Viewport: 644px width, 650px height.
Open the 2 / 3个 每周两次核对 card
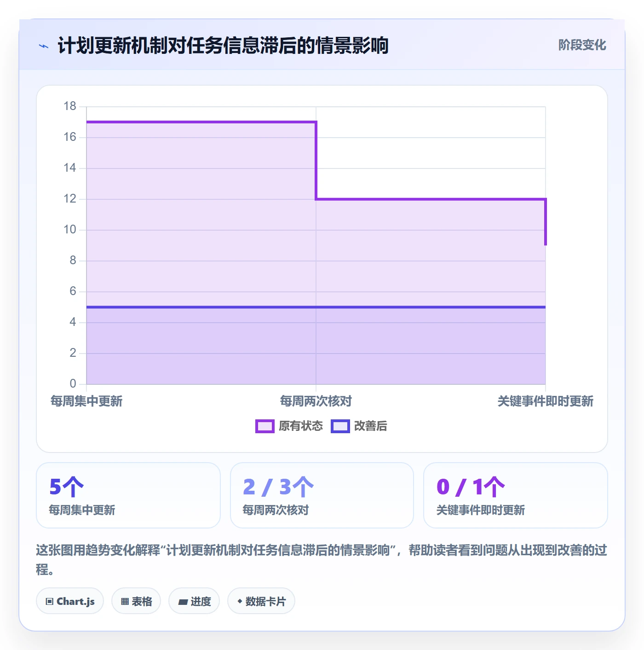[322, 495]
